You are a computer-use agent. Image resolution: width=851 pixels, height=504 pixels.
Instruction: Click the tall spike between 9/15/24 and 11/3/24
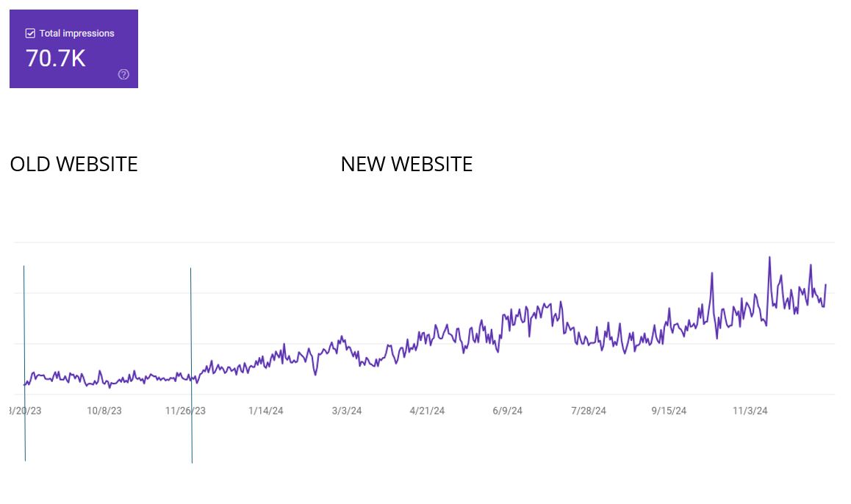pos(712,274)
